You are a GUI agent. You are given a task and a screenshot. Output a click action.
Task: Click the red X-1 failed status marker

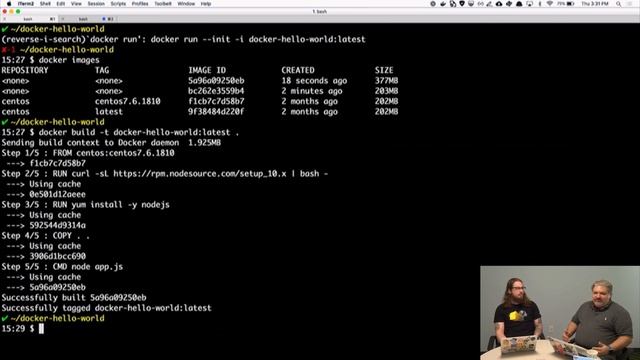[x=8, y=50]
